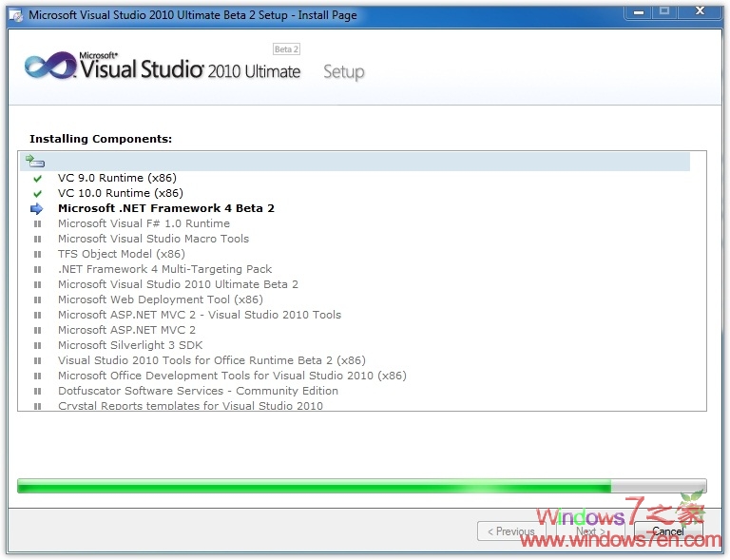Image resolution: width=730 pixels, height=560 pixels.
Task: Click the pending icon beside TFS Object Model
Action: click(x=38, y=255)
